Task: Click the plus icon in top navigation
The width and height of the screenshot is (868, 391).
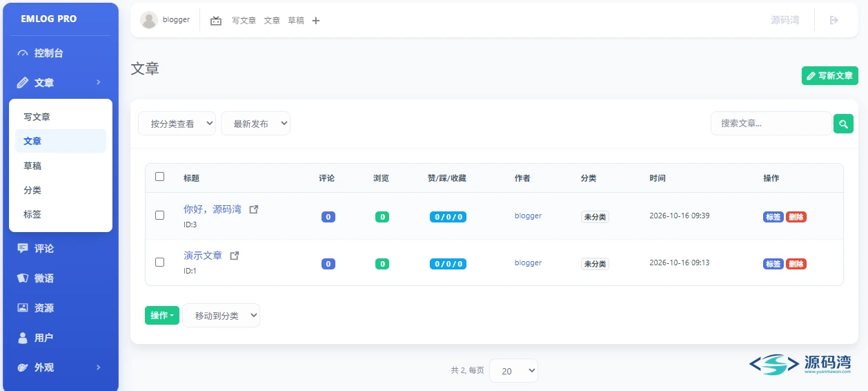Action: (316, 21)
